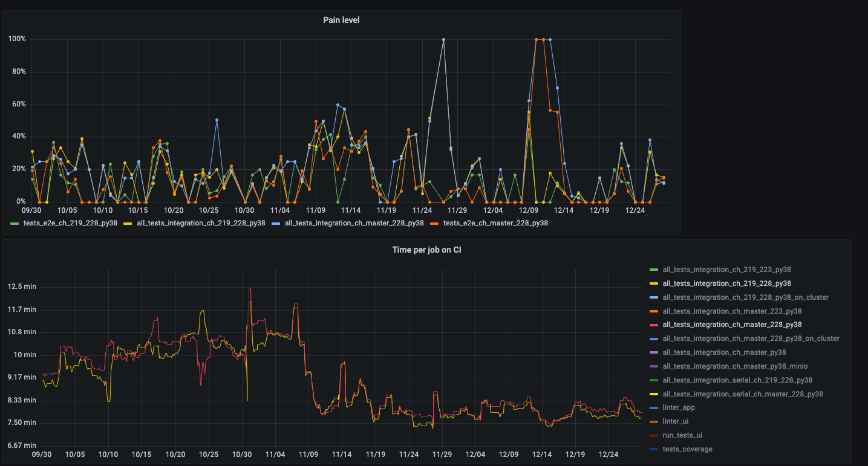
Task: Choose all_tests_integration_ch_219_228_py38_on_cluster legend entry
Action: point(745,297)
